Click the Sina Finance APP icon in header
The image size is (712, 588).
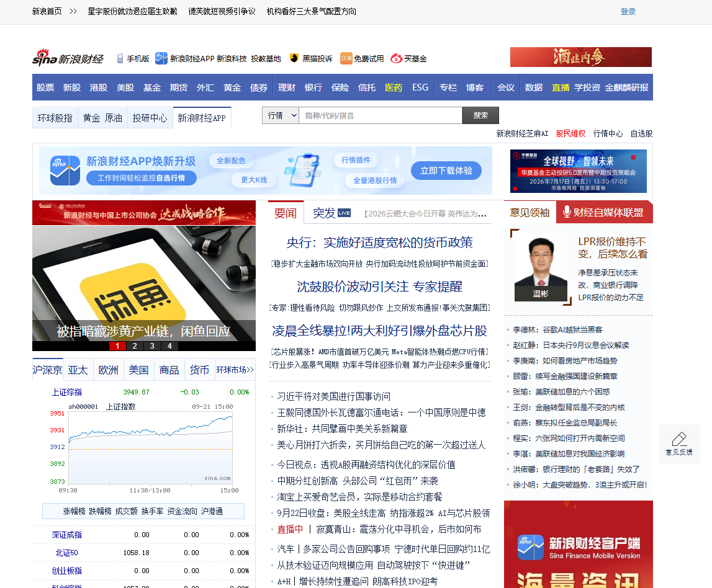tap(161, 58)
